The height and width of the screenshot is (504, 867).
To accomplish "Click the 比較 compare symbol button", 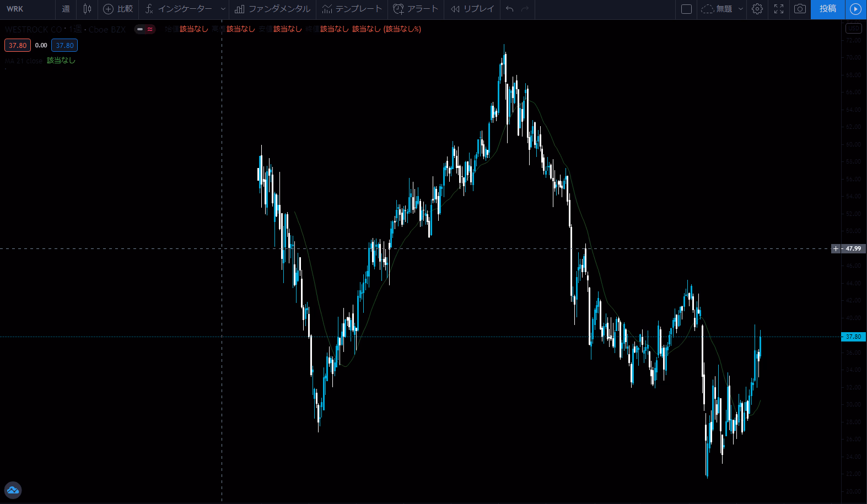I will pos(119,9).
